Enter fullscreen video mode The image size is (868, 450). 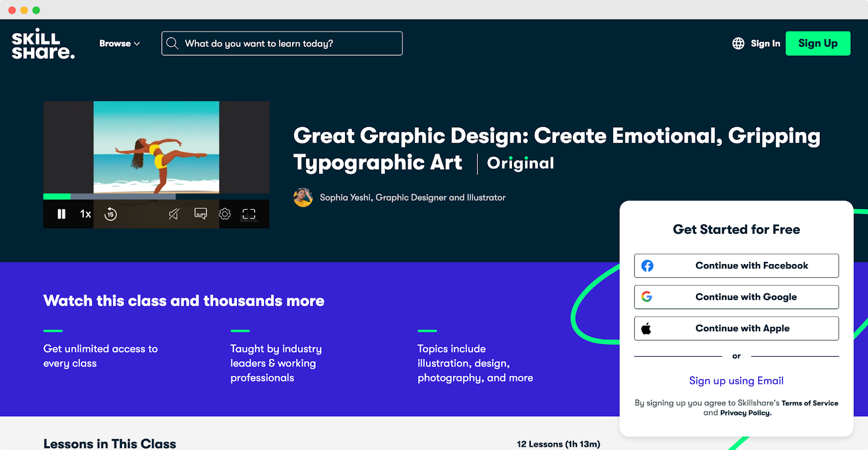click(x=249, y=214)
